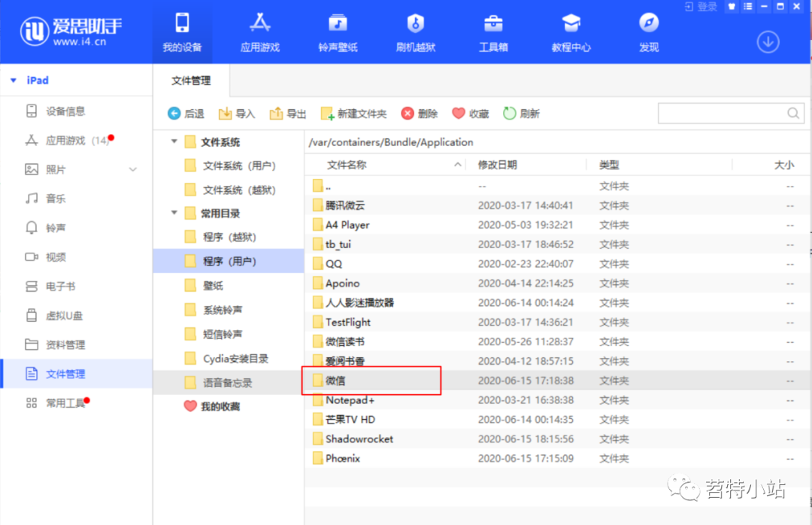The image size is (812, 525).
Task: Open the 教程中心 tab
Action: tap(571, 32)
